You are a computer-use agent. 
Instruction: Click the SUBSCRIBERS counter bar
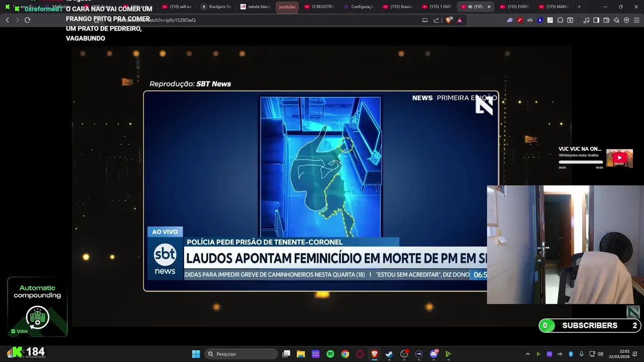pyautogui.click(x=590, y=325)
